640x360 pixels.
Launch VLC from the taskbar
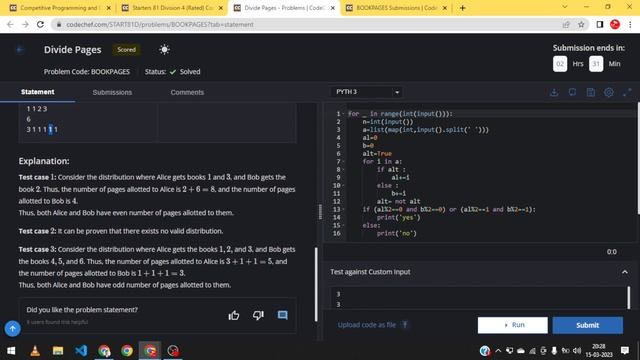[35, 351]
